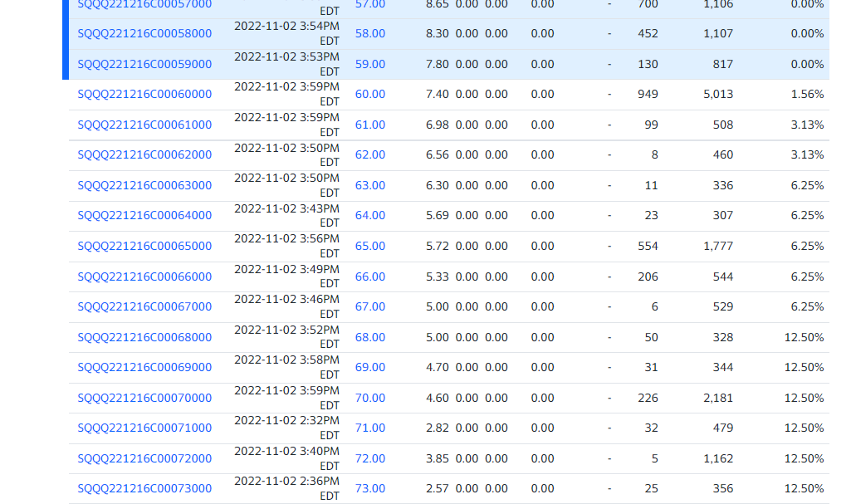Select the 64.00 strike link
The height and width of the screenshot is (504, 856).
[370, 216]
